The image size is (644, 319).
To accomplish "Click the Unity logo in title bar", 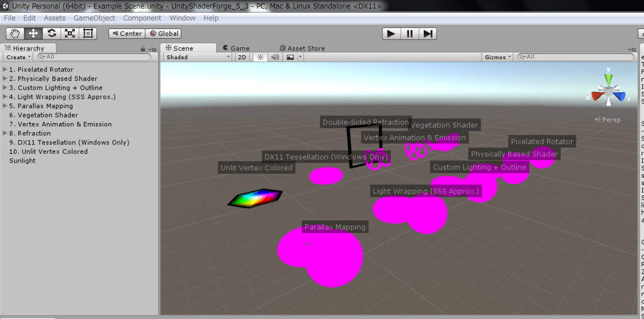I will (5, 6).
